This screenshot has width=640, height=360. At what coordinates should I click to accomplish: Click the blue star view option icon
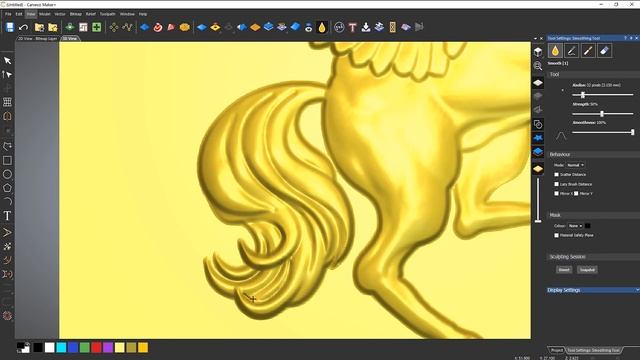click(x=538, y=138)
